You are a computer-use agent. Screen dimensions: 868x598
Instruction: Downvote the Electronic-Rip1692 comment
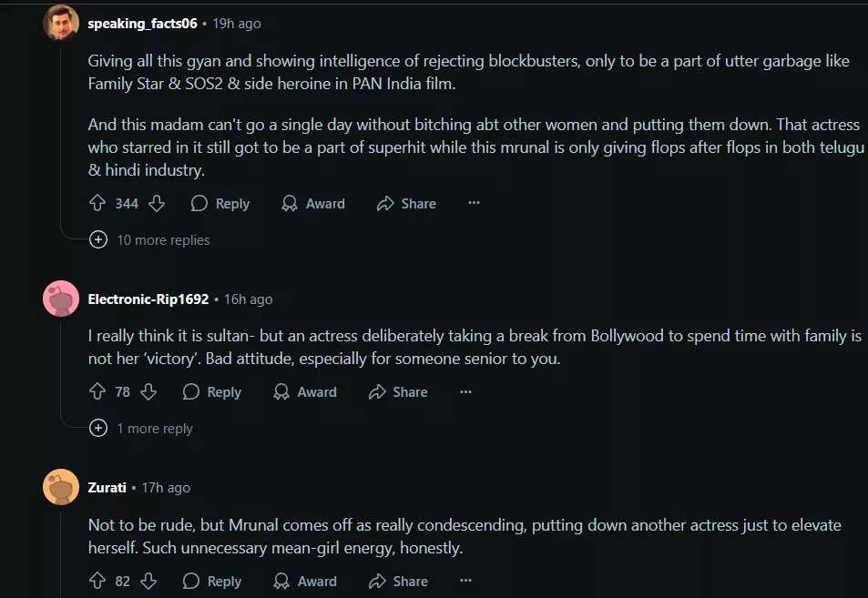tap(148, 392)
